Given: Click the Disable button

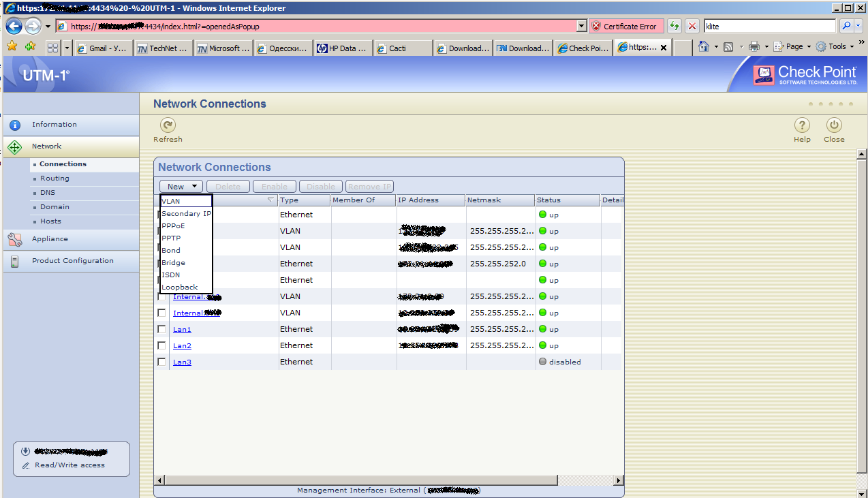Looking at the screenshot, I should coord(321,187).
